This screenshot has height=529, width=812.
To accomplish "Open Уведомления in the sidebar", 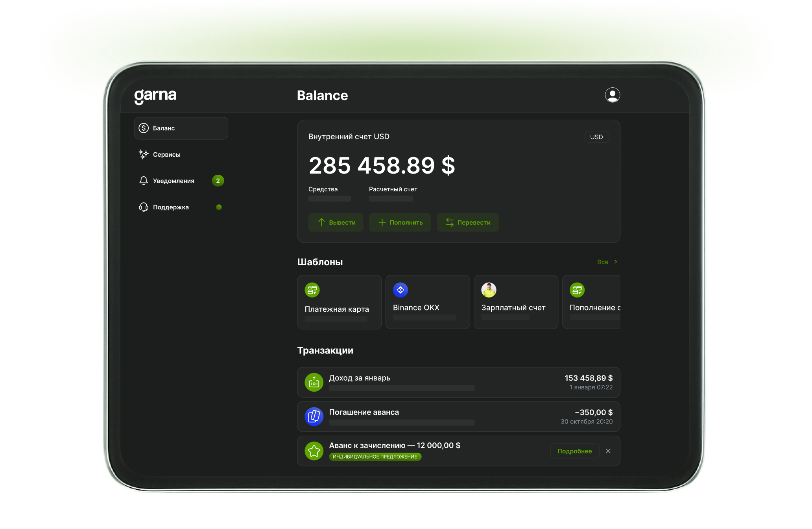I will click(x=173, y=181).
